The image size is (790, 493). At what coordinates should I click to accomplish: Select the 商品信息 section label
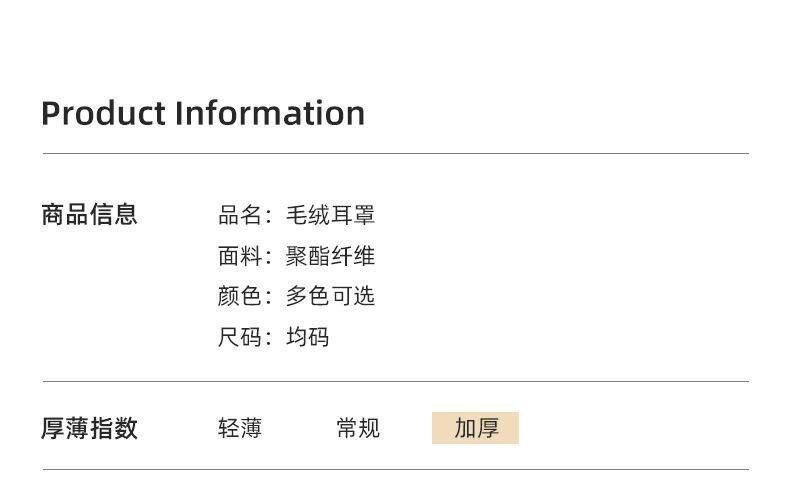[x=89, y=215]
